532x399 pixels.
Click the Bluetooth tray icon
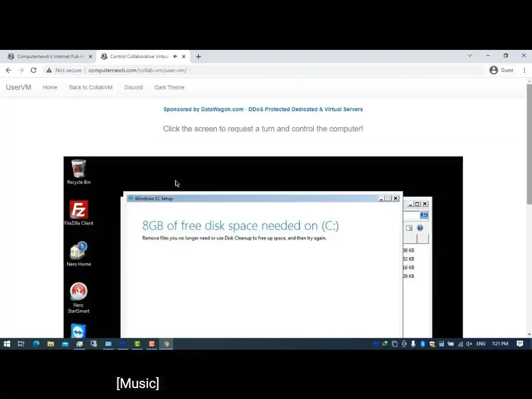tap(422, 344)
